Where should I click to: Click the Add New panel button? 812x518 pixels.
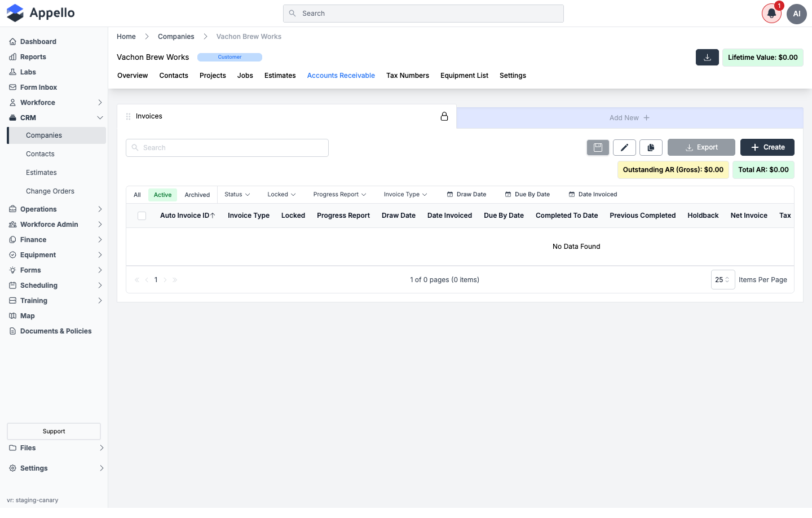coord(630,118)
